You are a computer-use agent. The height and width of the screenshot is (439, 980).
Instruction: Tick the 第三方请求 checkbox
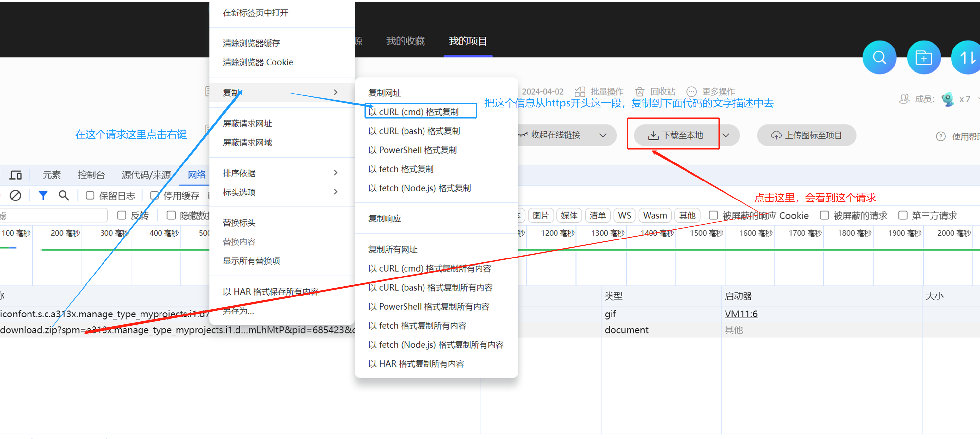(x=902, y=216)
